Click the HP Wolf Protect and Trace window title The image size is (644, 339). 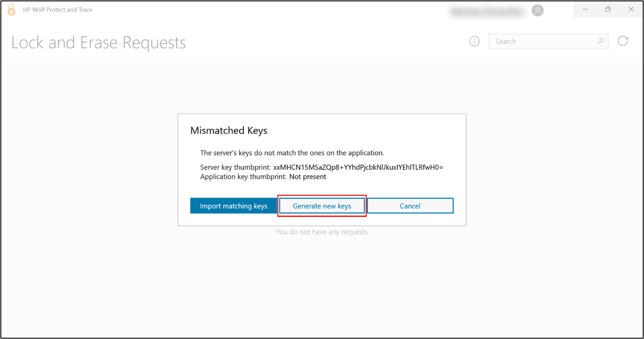(58, 9)
